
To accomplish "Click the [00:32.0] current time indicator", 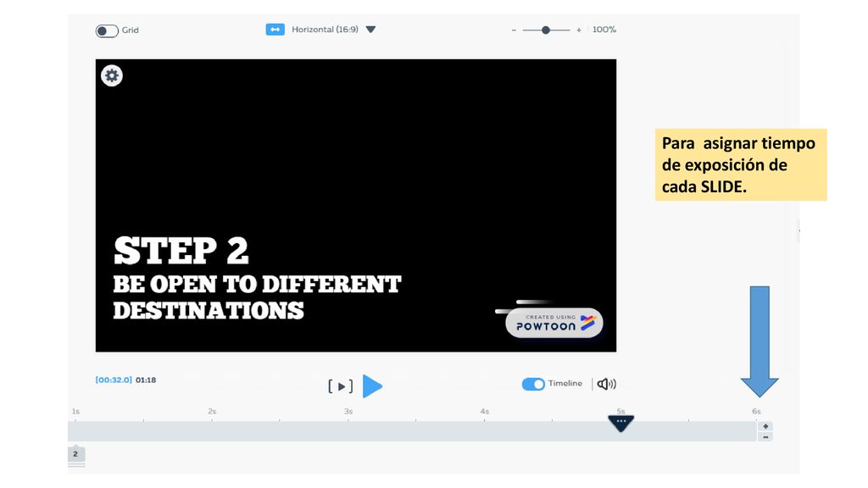I will coord(114,380).
